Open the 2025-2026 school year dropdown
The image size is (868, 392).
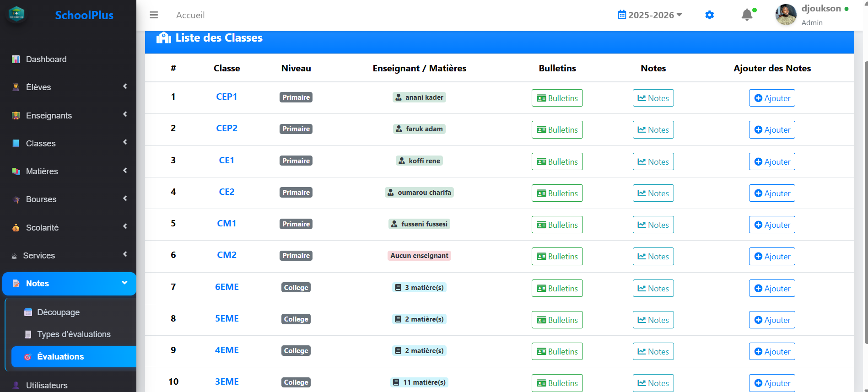650,15
